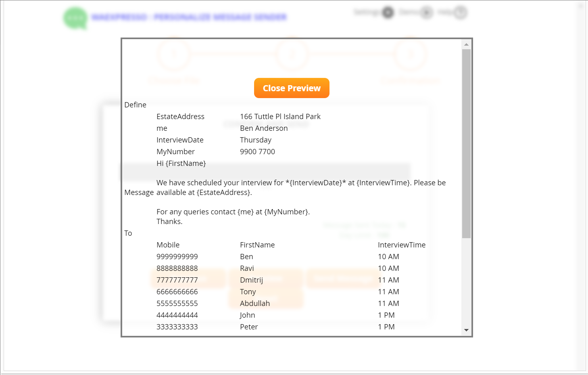Click the Close Preview button

(292, 88)
